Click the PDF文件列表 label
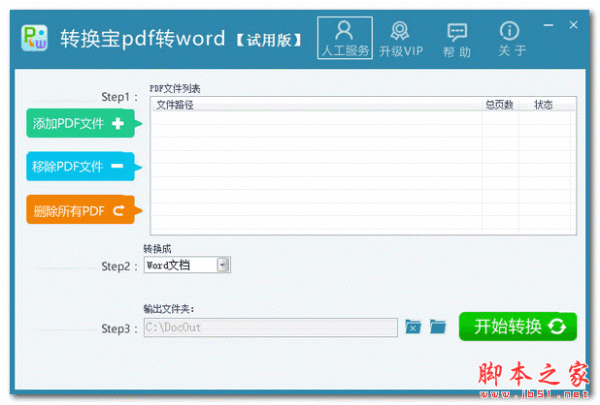Image resolution: width=600 pixels, height=405 pixels. [x=174, y=89]
